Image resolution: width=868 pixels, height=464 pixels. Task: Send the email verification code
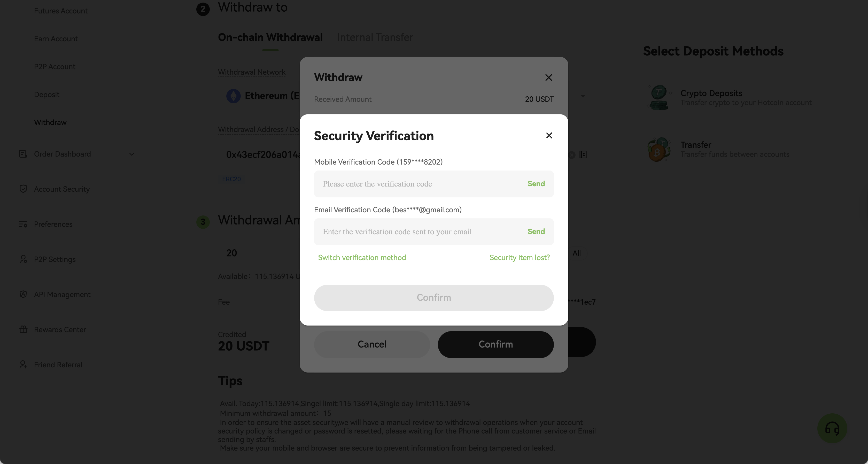(x=536, y=231)
